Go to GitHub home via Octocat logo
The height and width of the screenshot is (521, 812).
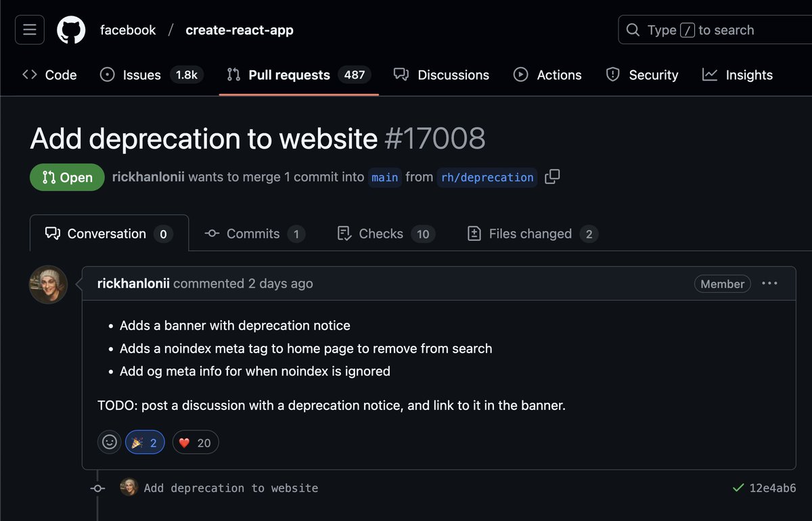pyautogui.click(x=71, y=30)
